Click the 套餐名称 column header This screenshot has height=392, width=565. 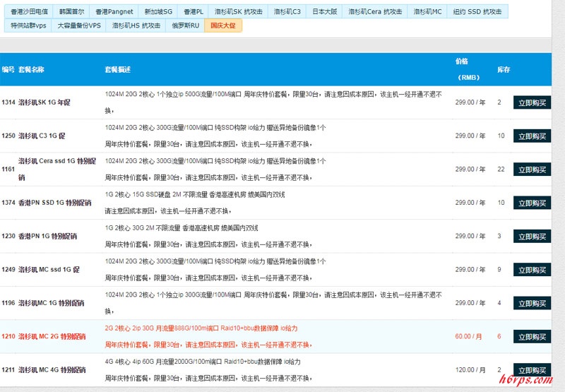tap(31, 69)
